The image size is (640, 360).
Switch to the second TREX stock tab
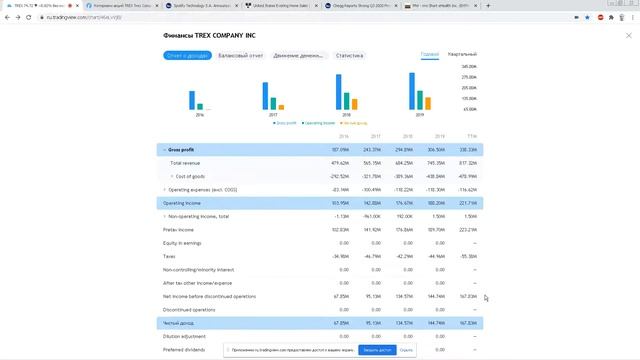pos(122,6)
